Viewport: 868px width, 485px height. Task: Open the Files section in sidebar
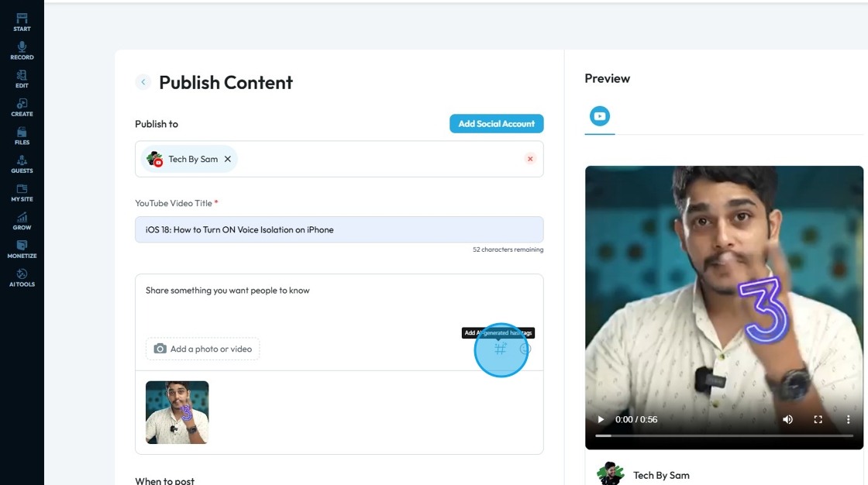(22, 136)
